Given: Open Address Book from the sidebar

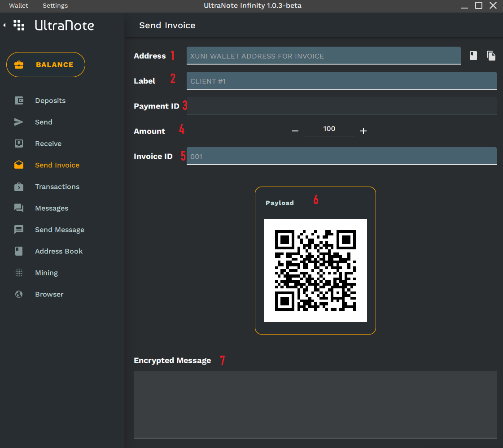Looking at the screenshot, I should pyautogui.click(x=59, y=251).
